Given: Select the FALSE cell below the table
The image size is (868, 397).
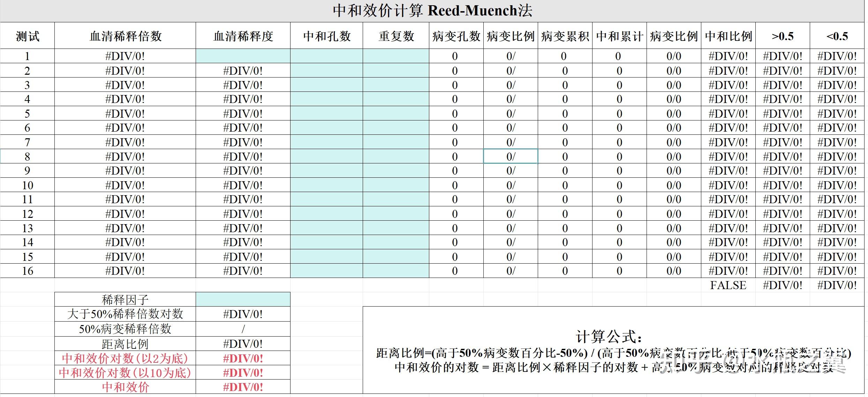Looking at the screenshot, I should (728, 285).
